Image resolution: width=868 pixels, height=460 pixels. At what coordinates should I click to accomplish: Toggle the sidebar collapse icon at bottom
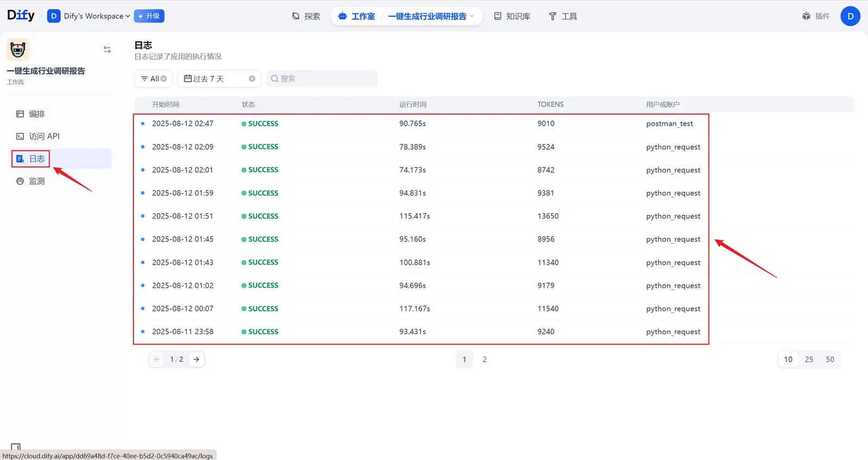(x=16, y=447)
